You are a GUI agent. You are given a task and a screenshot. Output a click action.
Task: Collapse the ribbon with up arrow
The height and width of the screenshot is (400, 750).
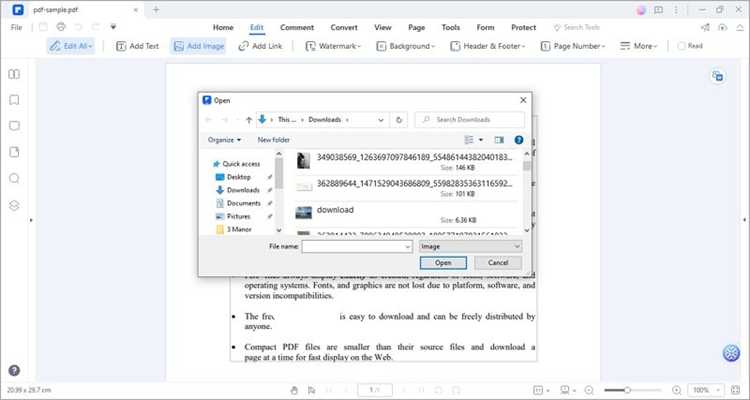pyautogui.click(x=739, y=27)
